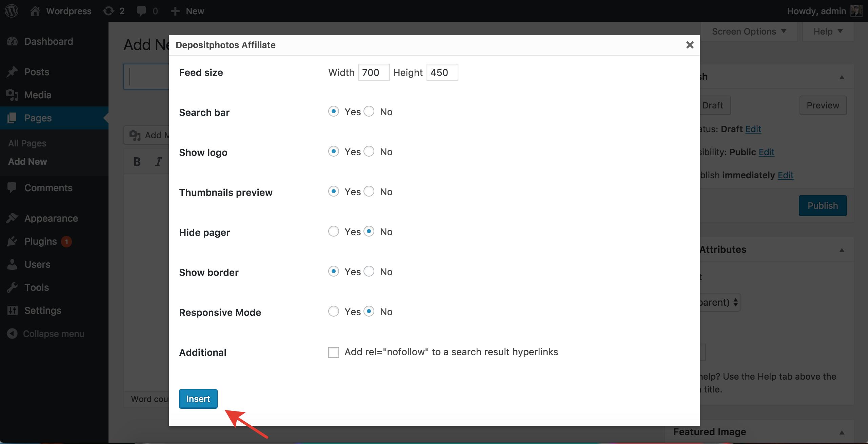Select No for Thumbnails preview
The height and width of the screenshot is (444, 868).
point(369,191)
